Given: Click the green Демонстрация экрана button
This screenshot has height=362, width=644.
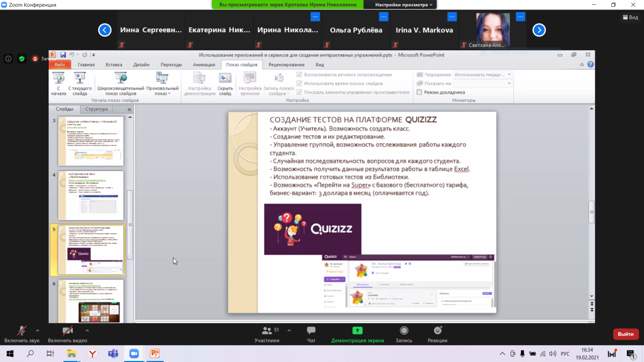Looking at the screenshot, I should (x=358, y=335).
